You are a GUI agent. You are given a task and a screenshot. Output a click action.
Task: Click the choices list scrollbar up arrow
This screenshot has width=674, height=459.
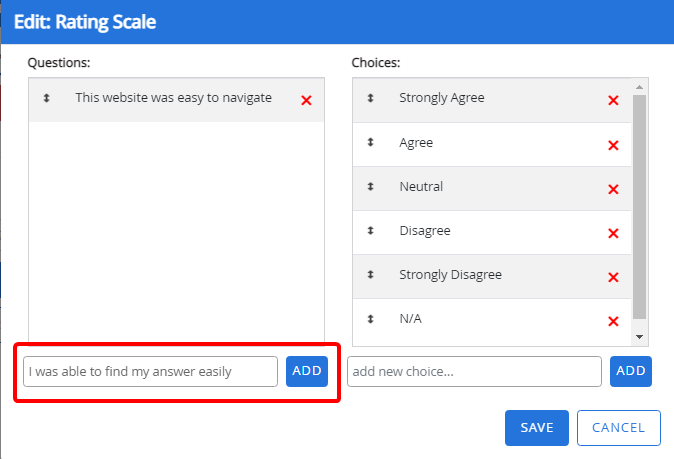640,87
